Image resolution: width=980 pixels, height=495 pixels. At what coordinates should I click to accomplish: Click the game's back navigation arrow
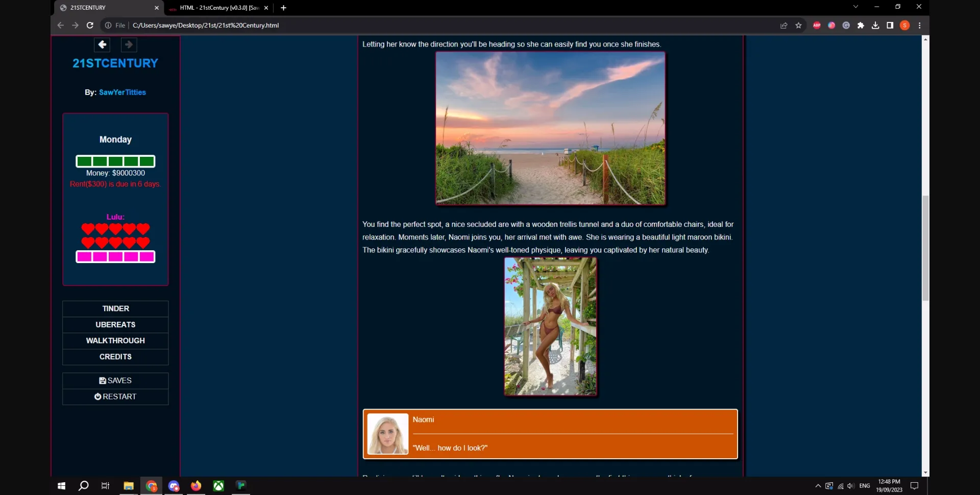pyautogui.click(x=102, y=45)
